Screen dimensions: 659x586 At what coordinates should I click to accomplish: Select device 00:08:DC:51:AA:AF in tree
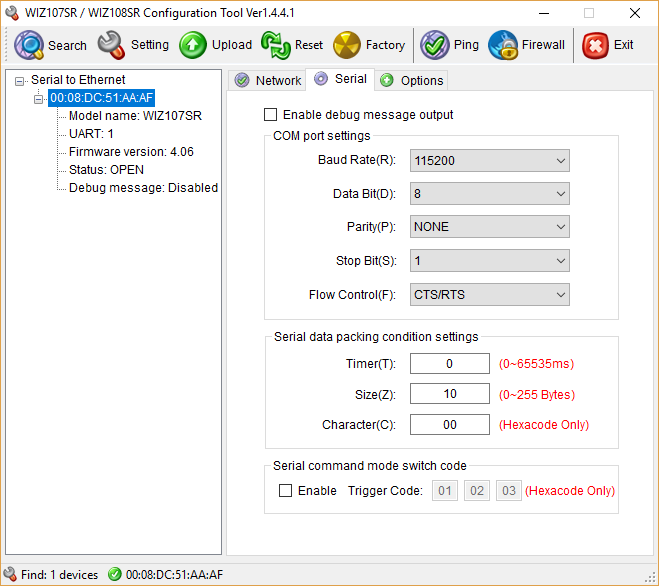101,98
